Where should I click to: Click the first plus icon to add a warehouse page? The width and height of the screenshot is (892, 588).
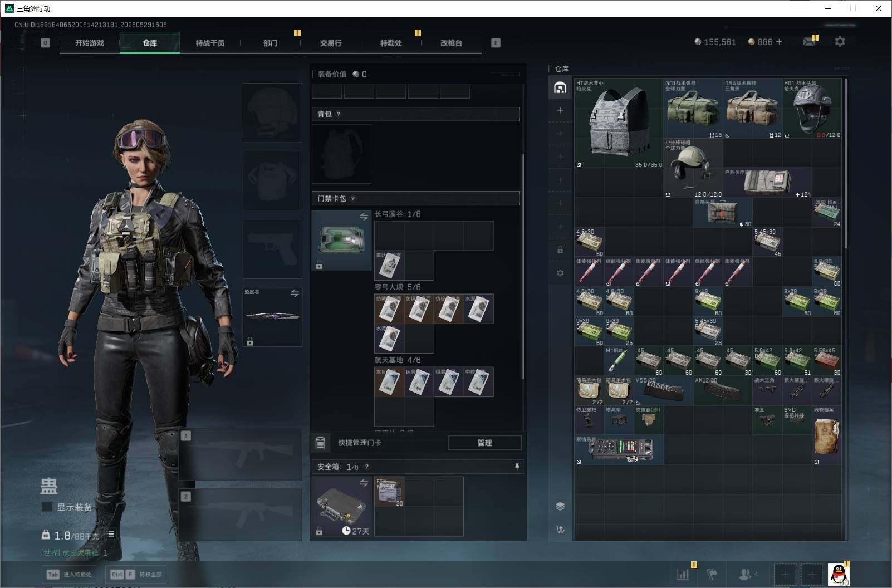click(x=560, y=110)
